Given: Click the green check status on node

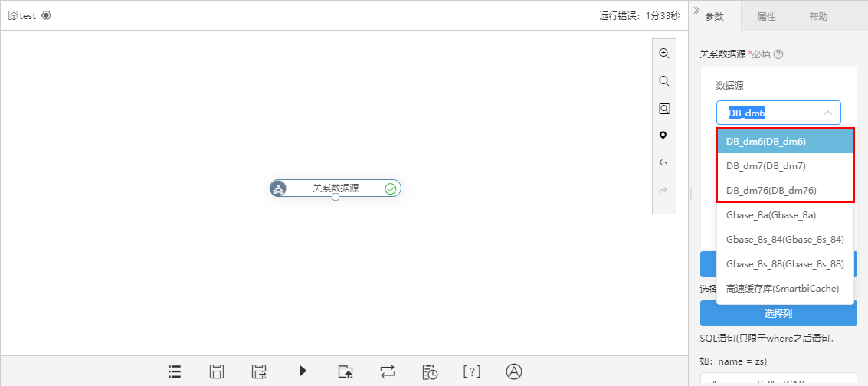Looking at the screenshot, I should coord(391,188).
